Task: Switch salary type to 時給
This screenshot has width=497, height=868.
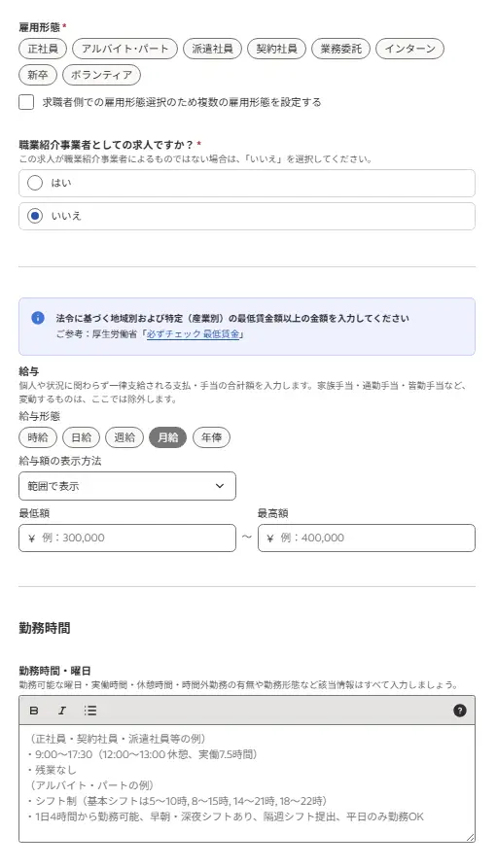Action: tap(38, 437)
